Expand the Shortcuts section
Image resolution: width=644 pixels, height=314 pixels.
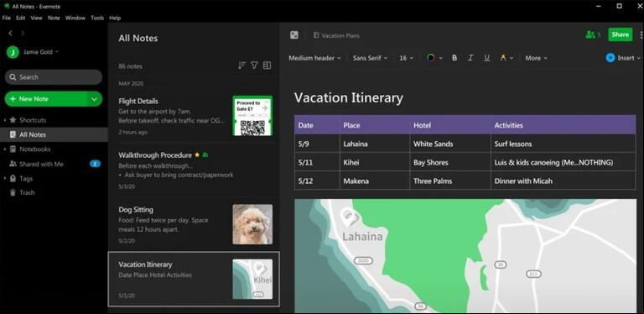(x=5, y=120)
